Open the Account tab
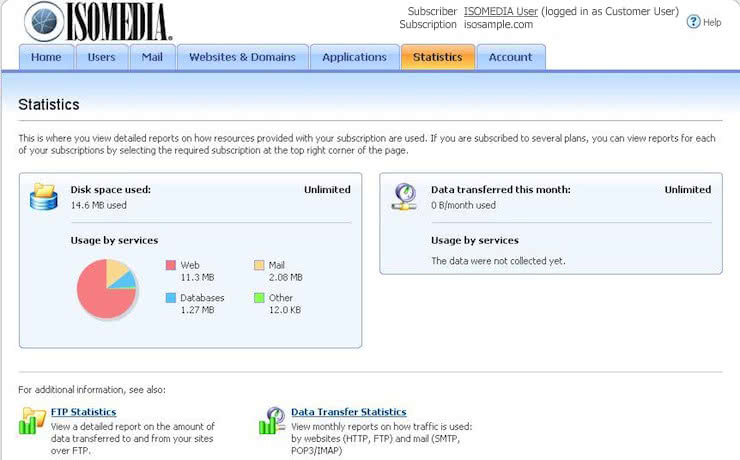 511,57
